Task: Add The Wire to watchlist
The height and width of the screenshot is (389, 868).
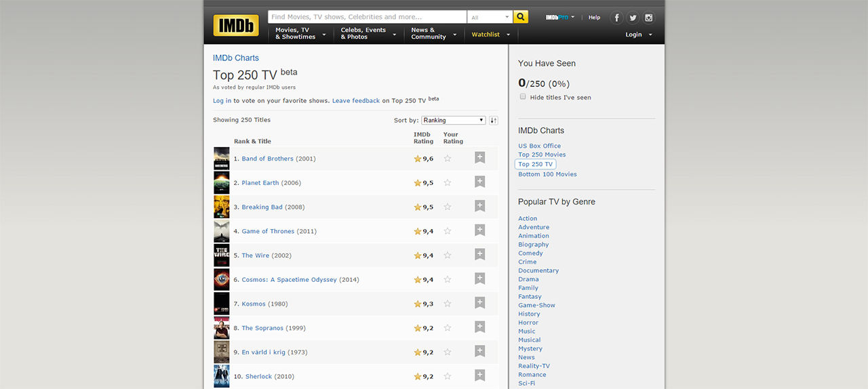Action: 479,255
